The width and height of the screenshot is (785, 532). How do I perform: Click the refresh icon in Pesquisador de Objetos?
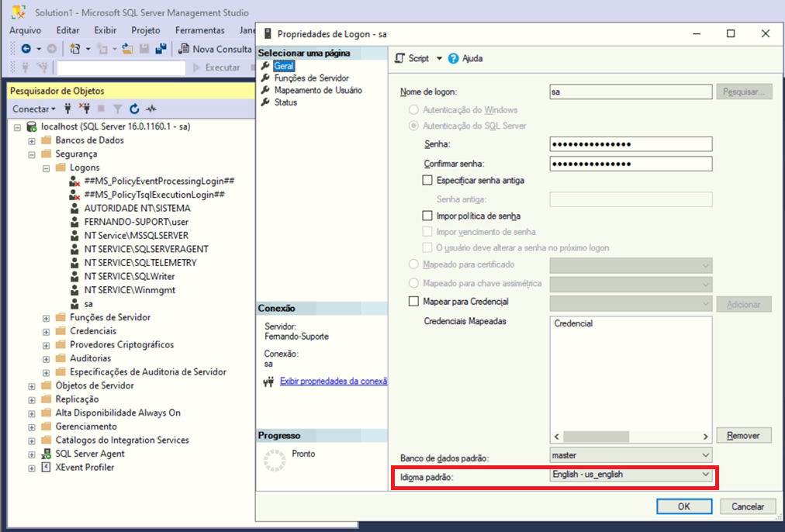click(134, 109)
